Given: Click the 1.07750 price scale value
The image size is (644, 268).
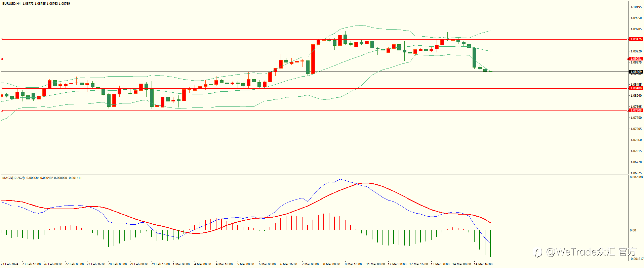Looking at the screenshot, I should [636, 118].
